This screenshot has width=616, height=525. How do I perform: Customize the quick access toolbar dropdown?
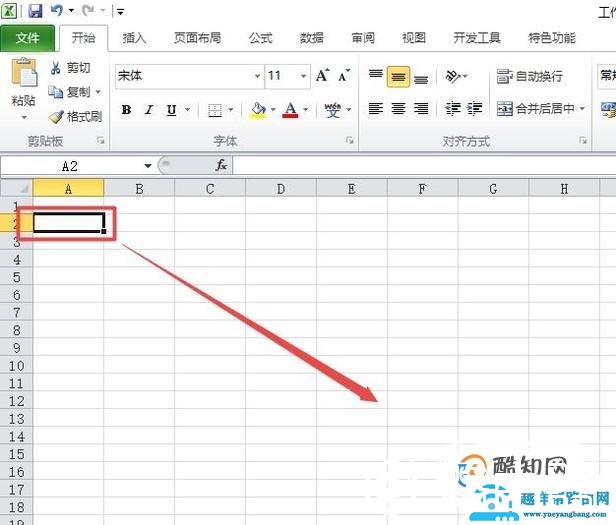120,12
